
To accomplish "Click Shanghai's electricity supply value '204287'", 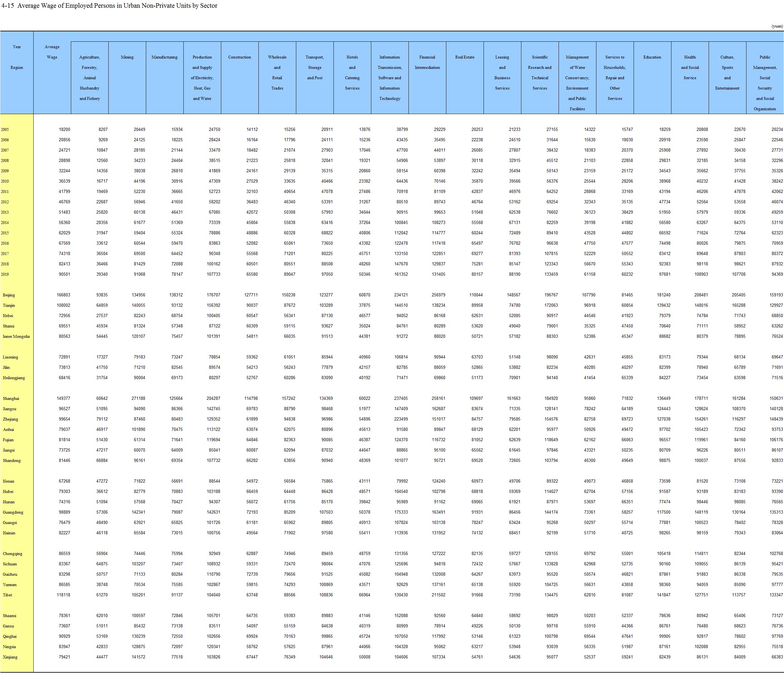I will coord(213,398).
